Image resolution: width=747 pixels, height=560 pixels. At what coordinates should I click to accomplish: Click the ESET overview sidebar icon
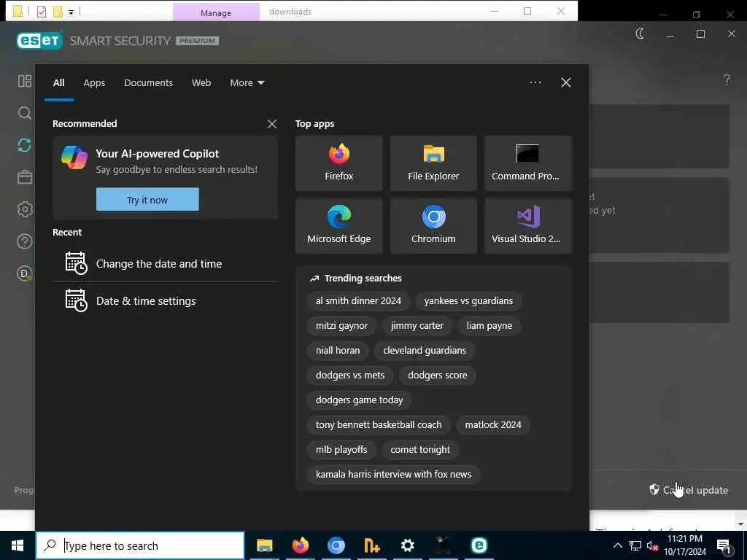coord(25,82)
